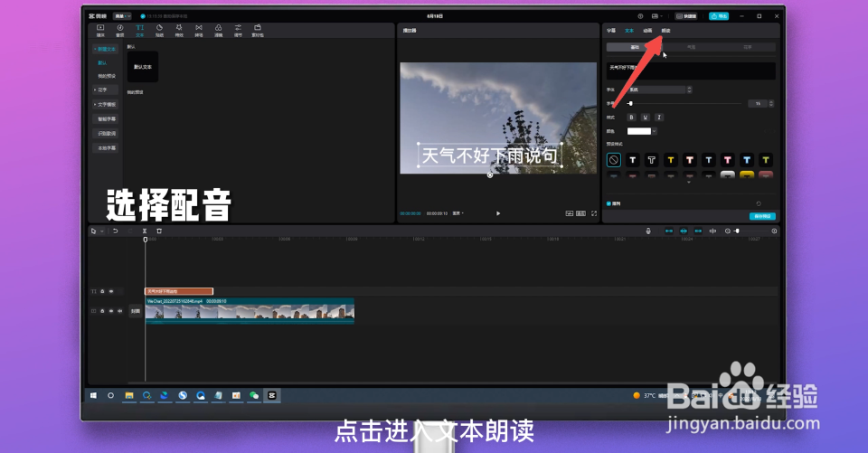
Task: Click the reset icon in text properties panel
Action: [x=759, y=203]
